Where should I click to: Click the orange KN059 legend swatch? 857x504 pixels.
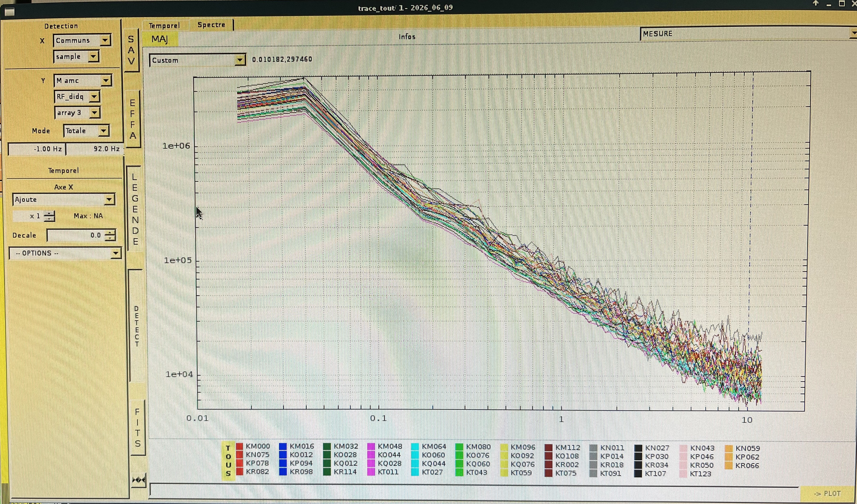(x=728, y=448)
